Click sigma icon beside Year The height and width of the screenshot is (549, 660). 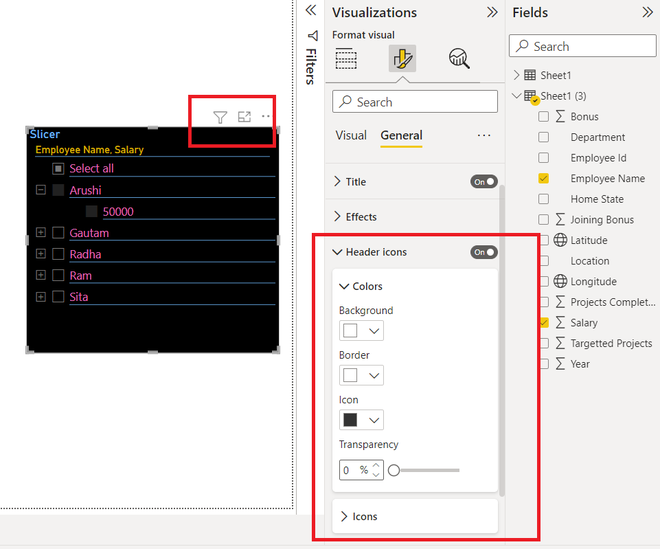pyautogui.click(x=560, y=364)
